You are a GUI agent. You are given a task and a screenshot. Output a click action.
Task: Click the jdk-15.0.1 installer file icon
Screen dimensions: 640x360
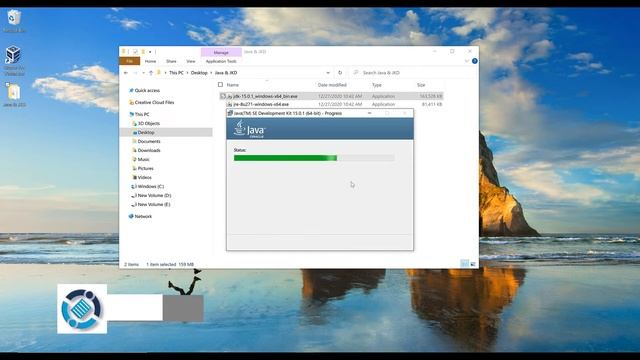pos(230,96)
